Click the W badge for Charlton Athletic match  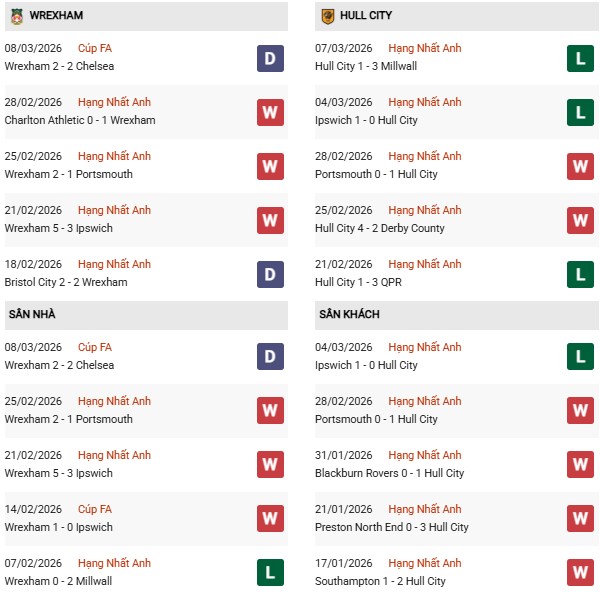(269, 112)
